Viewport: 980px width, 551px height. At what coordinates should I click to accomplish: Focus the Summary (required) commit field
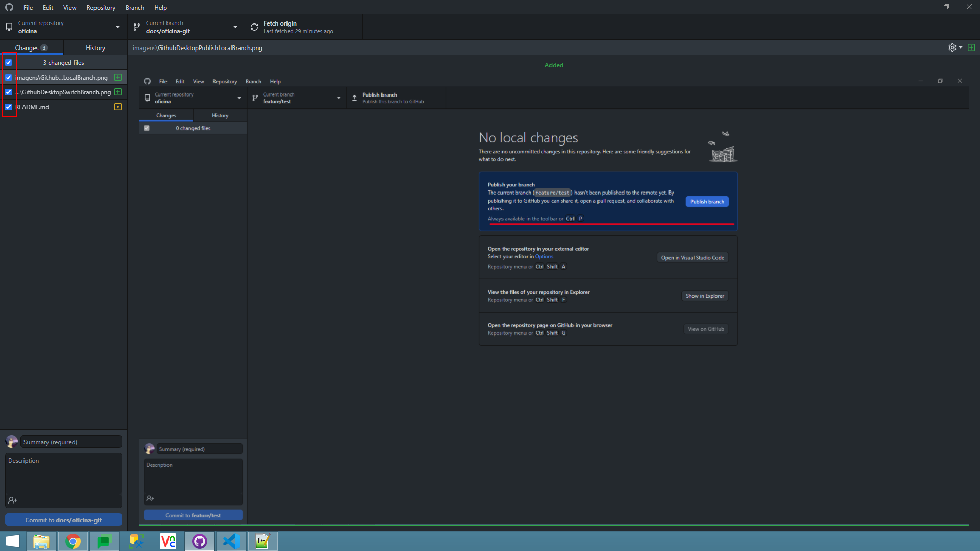click(x=71, y=442)
